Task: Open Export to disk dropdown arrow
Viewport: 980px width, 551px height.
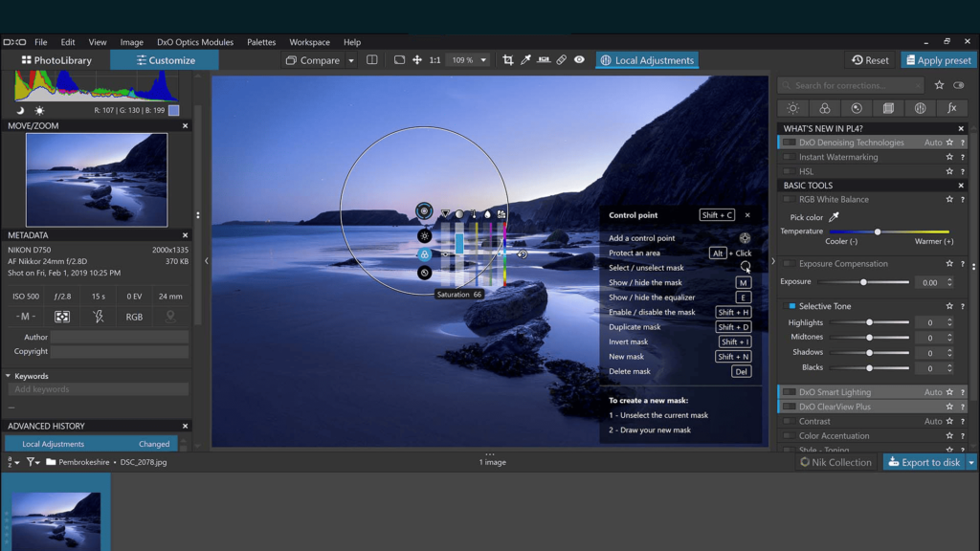Action: tap(971, 462)
